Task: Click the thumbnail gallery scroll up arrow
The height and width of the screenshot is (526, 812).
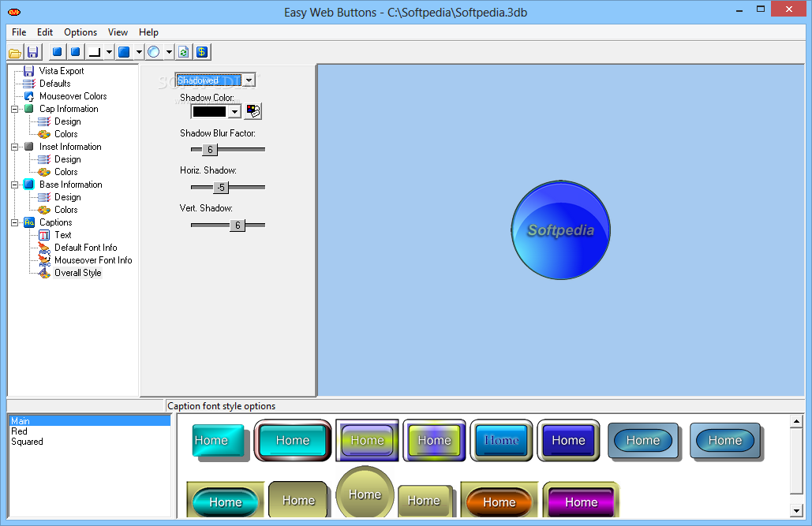Action: tap(796, 421)
